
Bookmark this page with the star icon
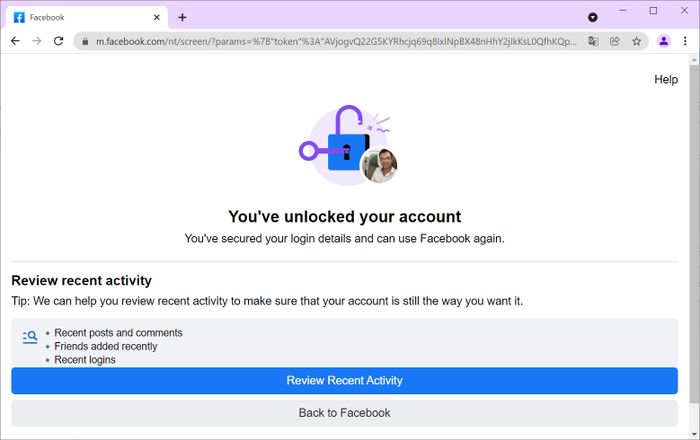point(637,42)
